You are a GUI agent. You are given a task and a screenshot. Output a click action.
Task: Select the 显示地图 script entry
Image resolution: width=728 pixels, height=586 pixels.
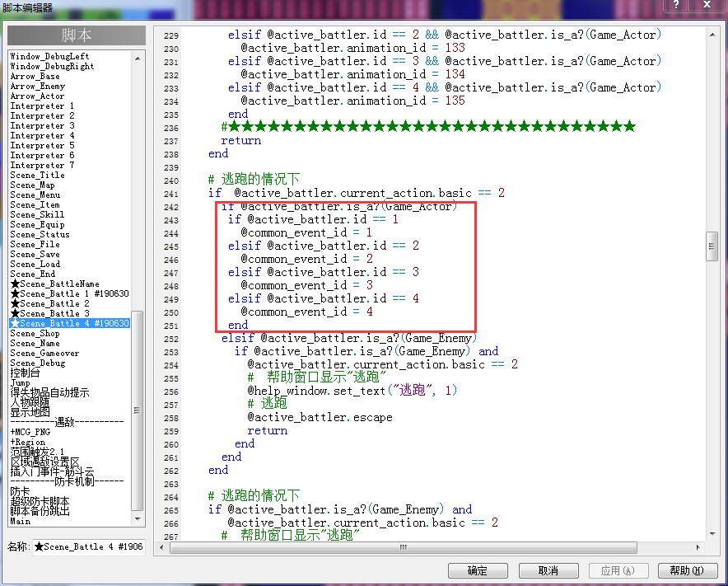pos(30,412)
